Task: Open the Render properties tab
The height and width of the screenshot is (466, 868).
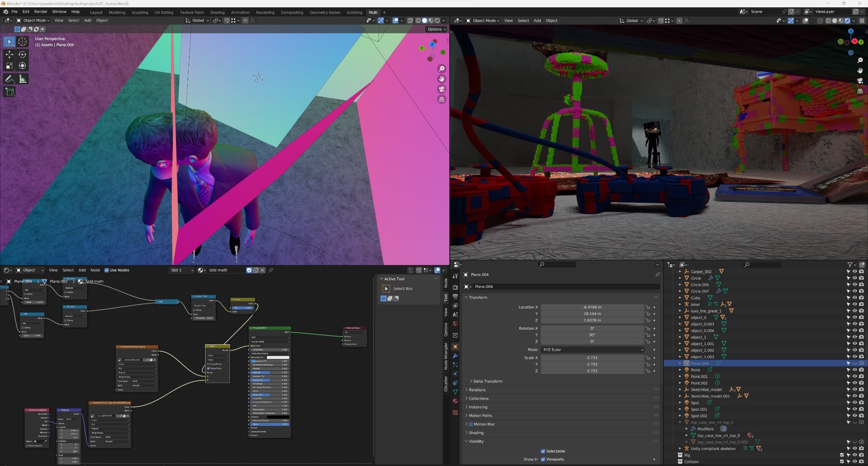Action: pos(455,287)
